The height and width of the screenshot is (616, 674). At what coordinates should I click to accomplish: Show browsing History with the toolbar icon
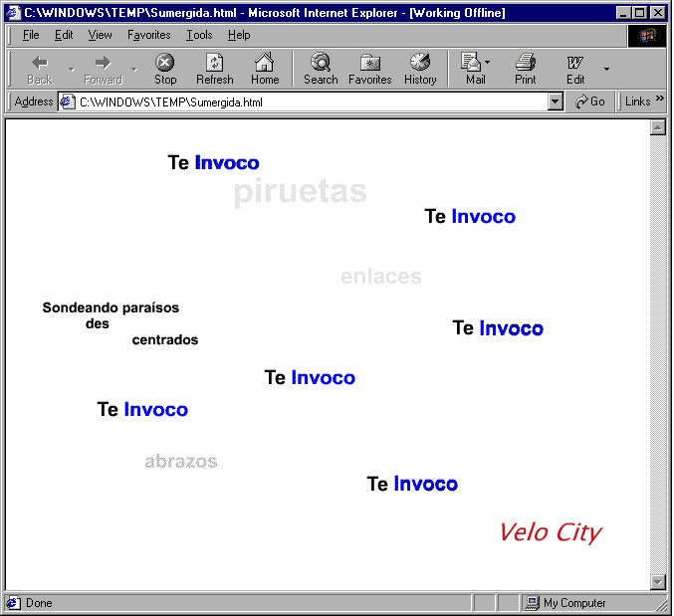coord(420,68)
